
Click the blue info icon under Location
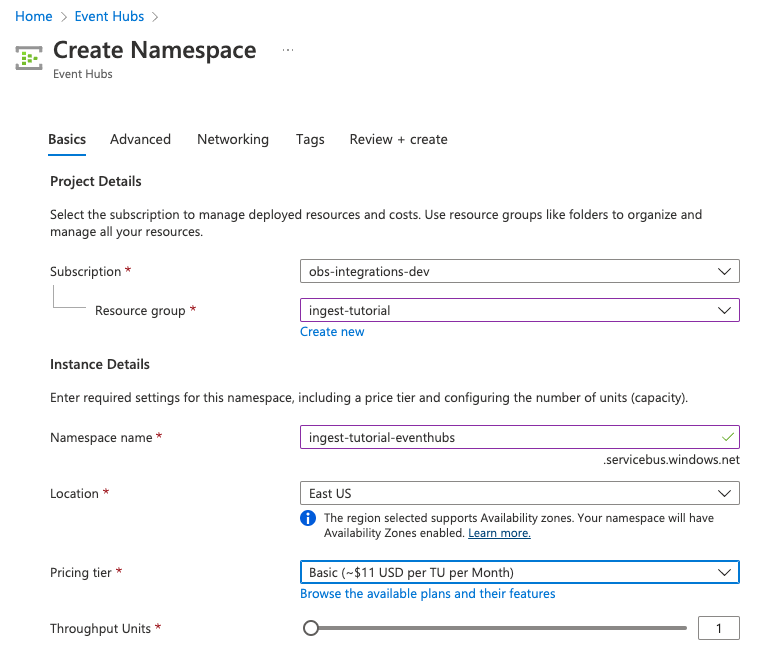pyautogui.click(x=308, y=518)
